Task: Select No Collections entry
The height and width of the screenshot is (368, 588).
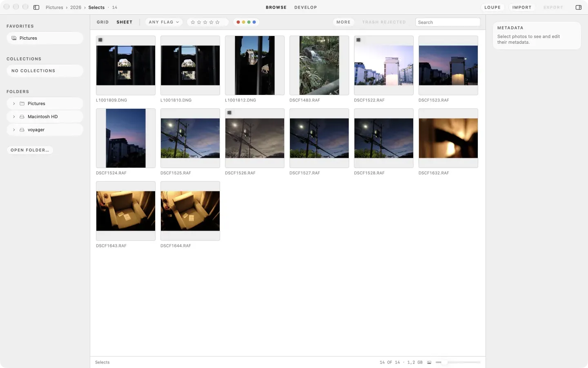Action: tap(45, 71)
